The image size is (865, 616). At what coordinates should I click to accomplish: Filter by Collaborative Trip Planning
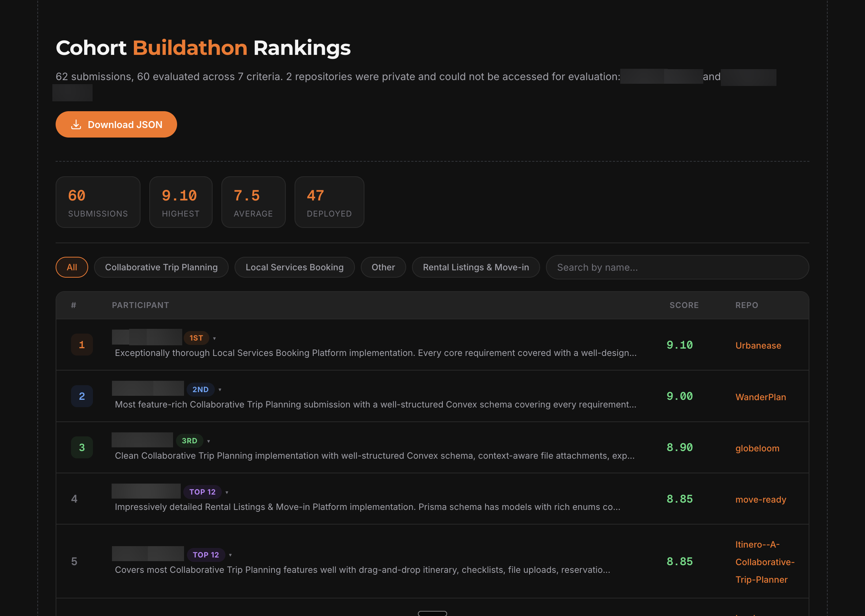click(x=161, y=267)
